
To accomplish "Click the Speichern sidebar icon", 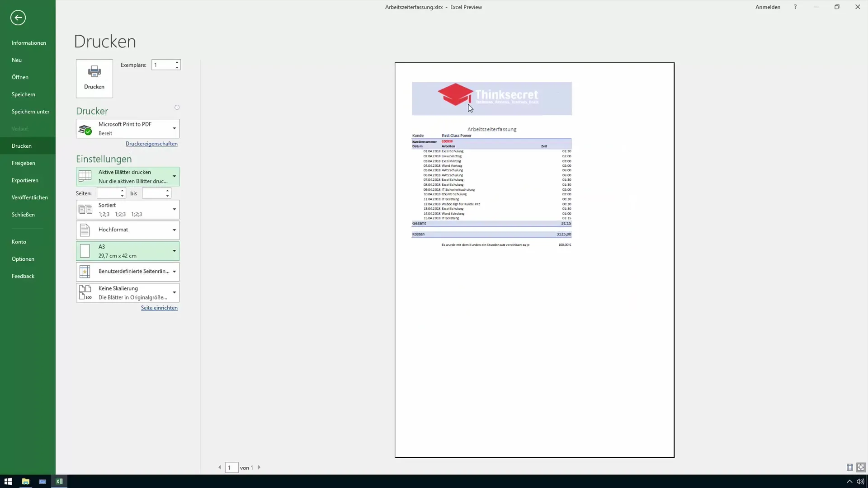I will click(23, 94).
